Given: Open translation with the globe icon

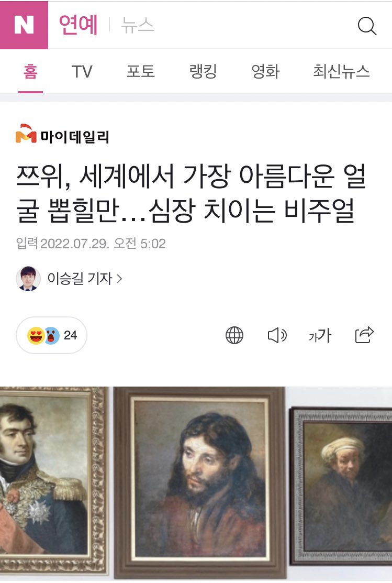Looking at the screenshot, I should click(234, 335).
